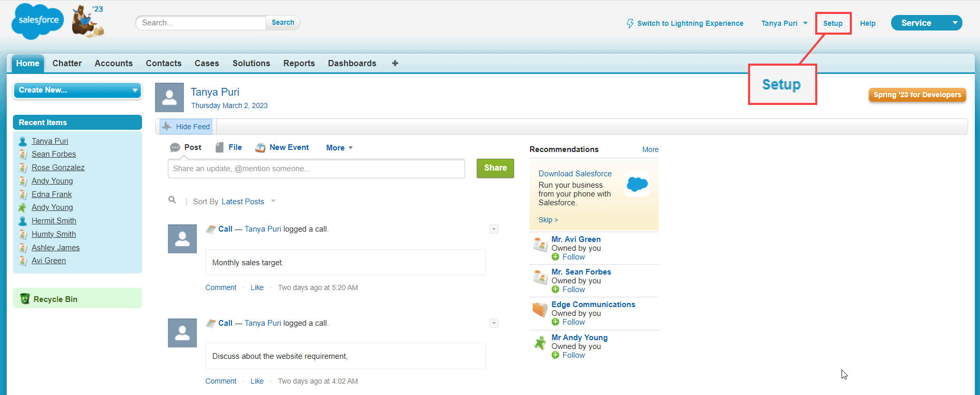The width and height of the screenshot is (980, 395).
Task: Open the Solutions tab
Action: click(x=251, y=63)
